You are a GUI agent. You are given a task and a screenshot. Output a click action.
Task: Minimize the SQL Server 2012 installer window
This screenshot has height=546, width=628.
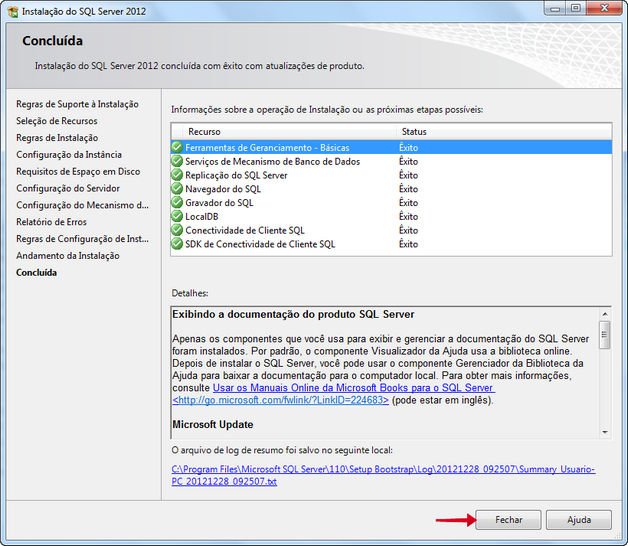(555, 8)
